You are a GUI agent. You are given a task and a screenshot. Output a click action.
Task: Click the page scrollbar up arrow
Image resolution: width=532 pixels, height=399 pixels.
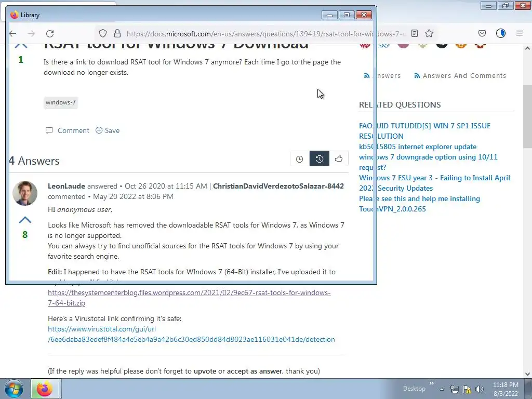(528, 48)
